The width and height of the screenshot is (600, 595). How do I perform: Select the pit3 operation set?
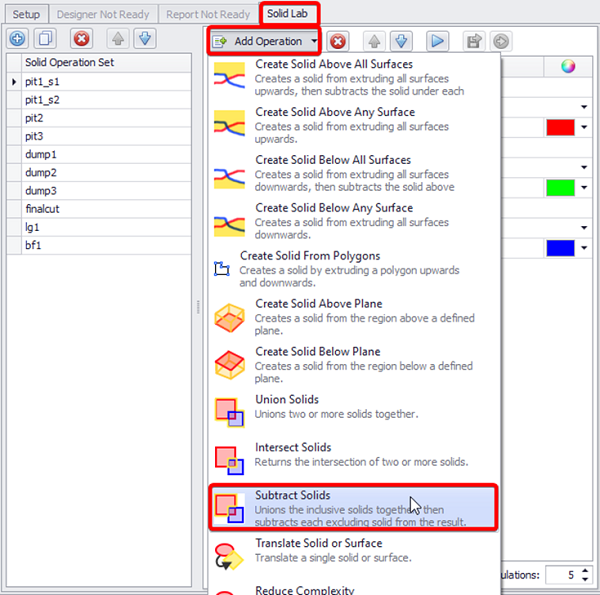[x=106, y=136]
